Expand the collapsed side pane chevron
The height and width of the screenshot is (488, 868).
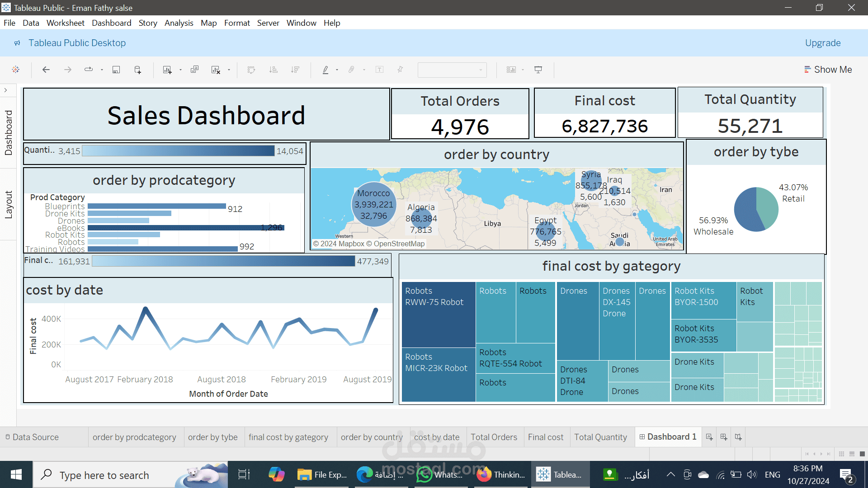(6, 90)
